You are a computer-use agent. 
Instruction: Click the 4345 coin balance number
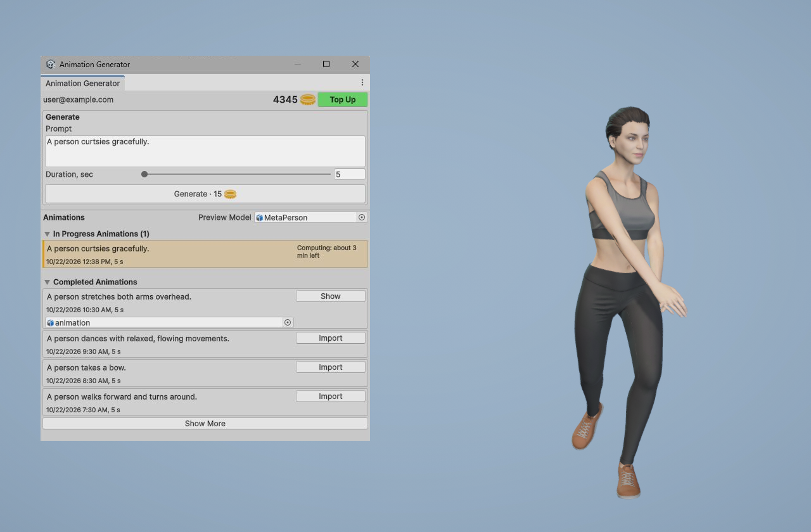(285, 99)
